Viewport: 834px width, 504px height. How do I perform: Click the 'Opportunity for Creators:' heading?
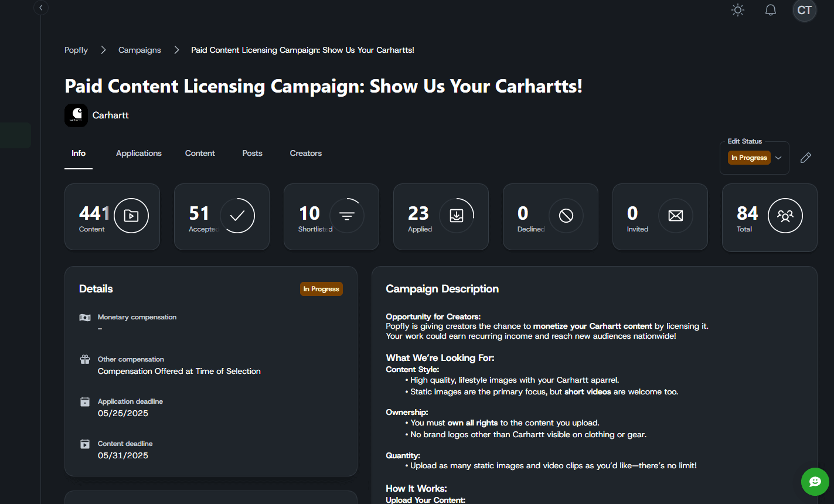coord(433,317)
